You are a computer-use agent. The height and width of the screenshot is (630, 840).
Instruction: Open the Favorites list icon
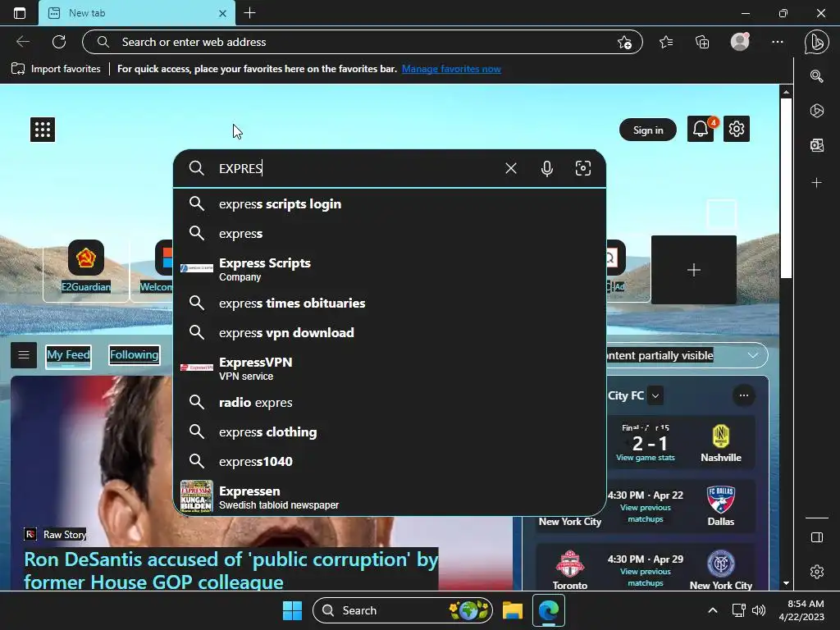click(x=666, y=42)
